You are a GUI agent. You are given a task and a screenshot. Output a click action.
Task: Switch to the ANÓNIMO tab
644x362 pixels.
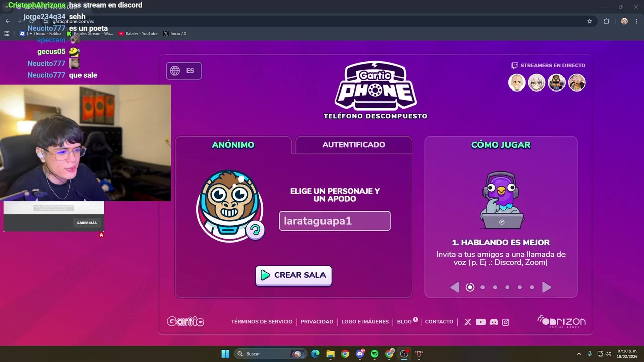tap(233, 145)
